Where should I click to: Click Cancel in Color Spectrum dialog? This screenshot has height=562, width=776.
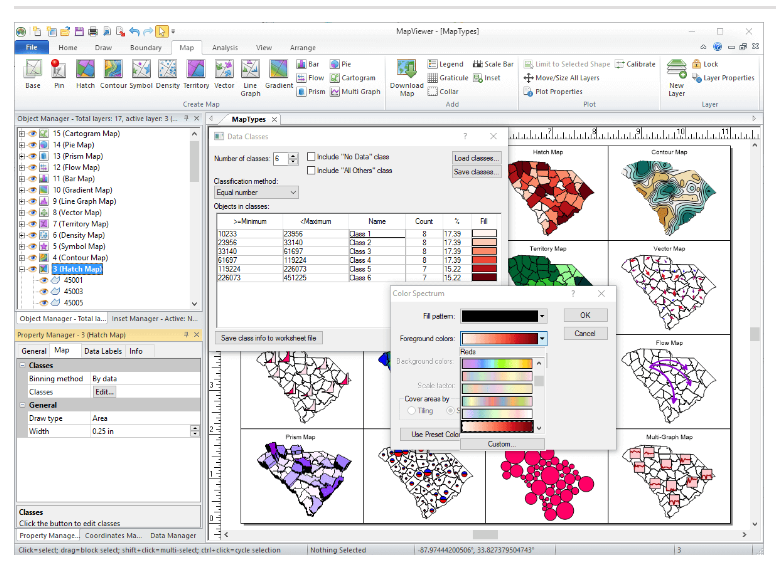pyautogui.click(x=585, y=333)
